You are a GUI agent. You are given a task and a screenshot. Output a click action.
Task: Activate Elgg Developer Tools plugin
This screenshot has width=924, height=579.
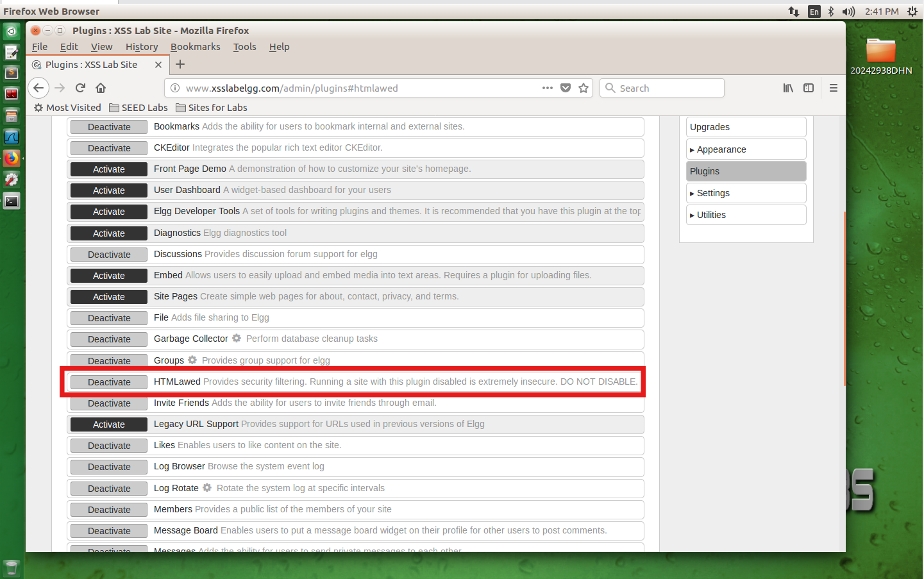[x=109, y=212]
